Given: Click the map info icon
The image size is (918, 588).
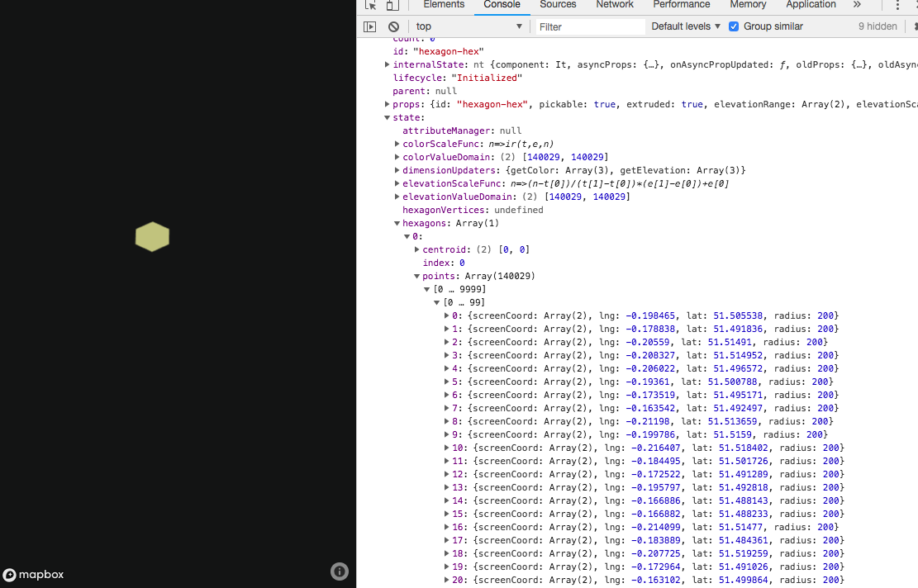Looking at the screenshot, I should pos(340,571).
